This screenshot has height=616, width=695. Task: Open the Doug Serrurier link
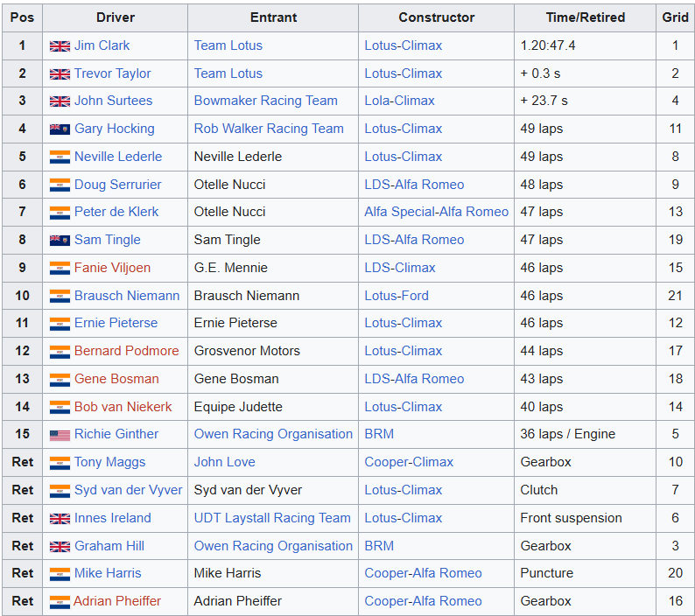118,185
